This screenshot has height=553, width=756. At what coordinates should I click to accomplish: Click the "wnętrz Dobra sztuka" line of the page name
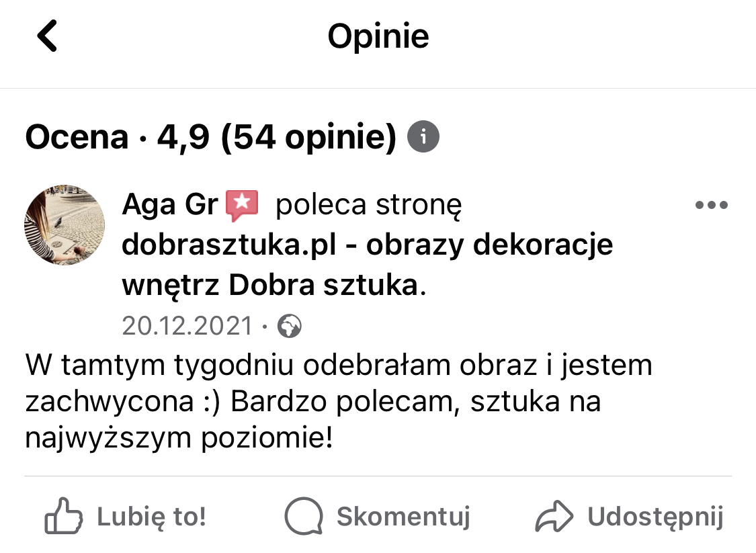pyautogui.click(x=272, y=286)
